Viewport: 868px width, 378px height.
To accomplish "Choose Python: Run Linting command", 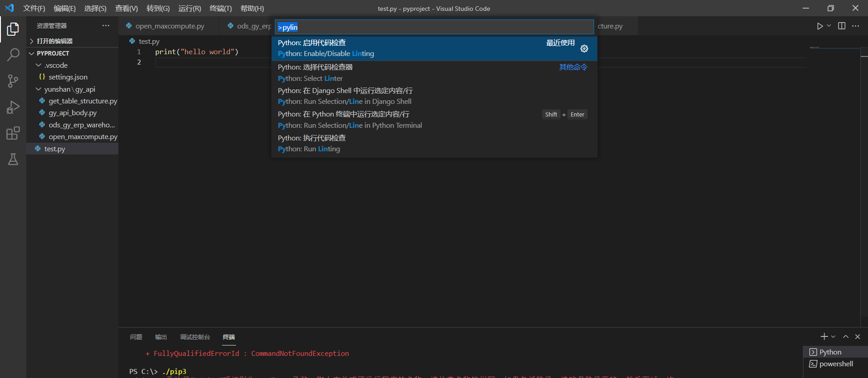I will 434,144.
